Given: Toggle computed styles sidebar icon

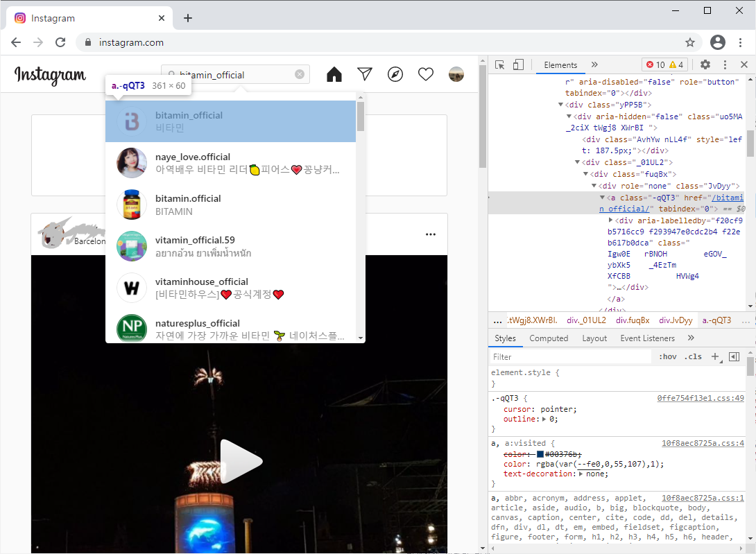Looking at the screenshot, I should (734, 357).
